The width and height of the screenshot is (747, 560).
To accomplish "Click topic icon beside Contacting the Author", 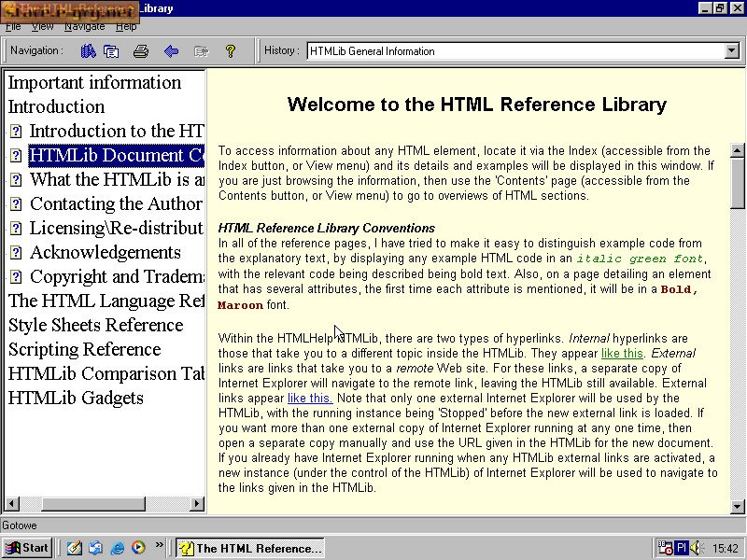I will coord(16,203).
